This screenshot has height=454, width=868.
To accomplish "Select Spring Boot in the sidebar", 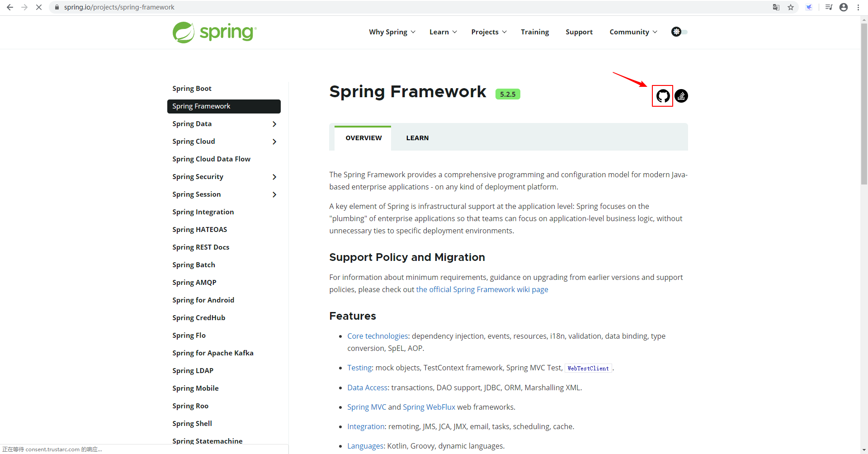I will click(192, 88).
